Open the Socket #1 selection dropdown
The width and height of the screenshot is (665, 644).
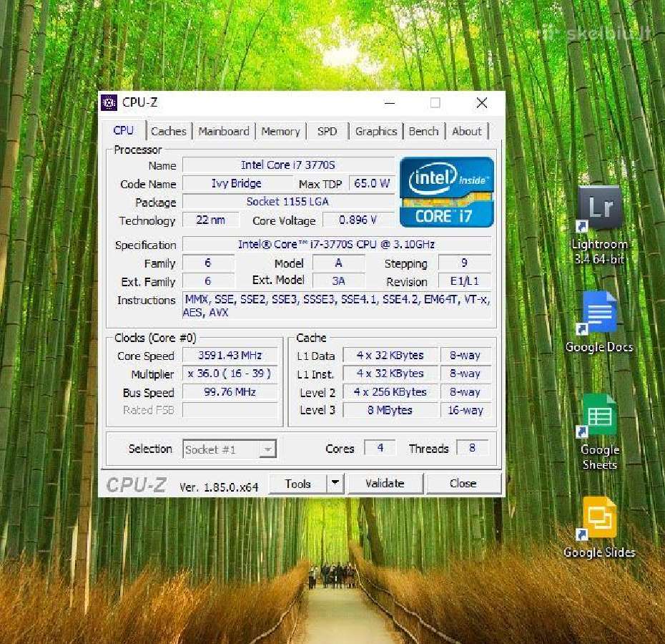coord(230,449)
